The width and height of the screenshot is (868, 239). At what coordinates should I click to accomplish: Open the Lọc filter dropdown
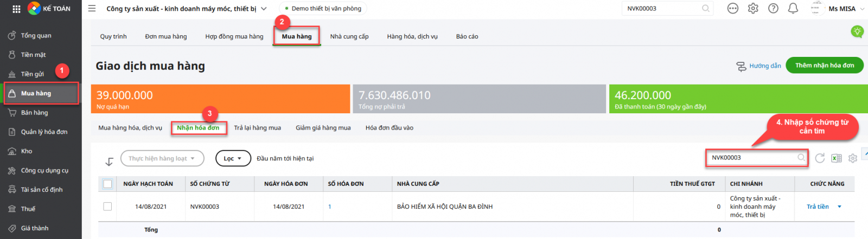[x=233, y=158]
